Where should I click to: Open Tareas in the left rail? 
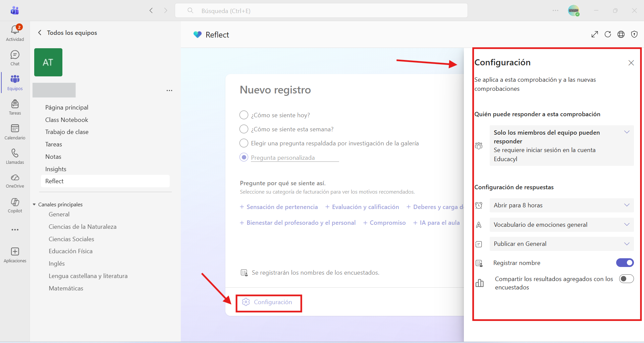(x=15, y=107)
